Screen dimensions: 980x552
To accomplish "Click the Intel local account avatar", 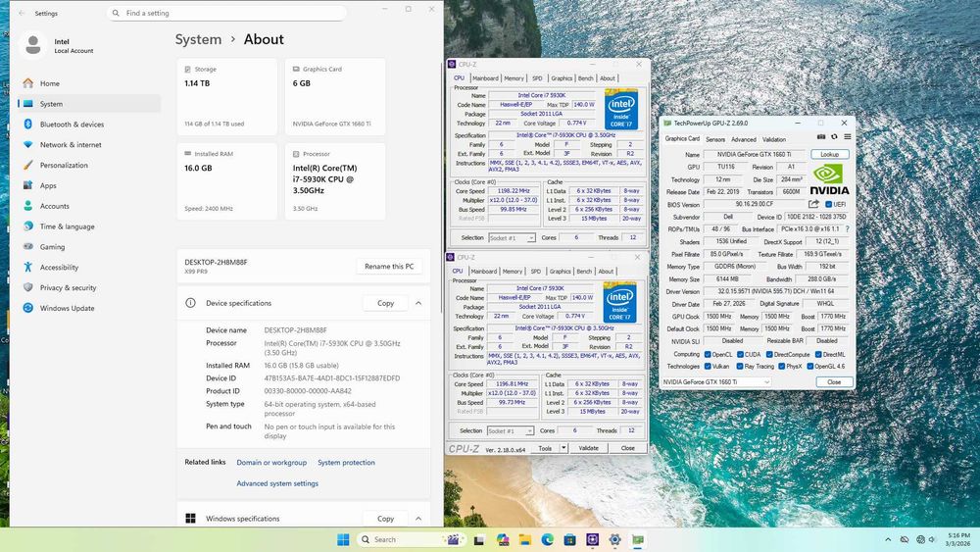I will point(33,45).
